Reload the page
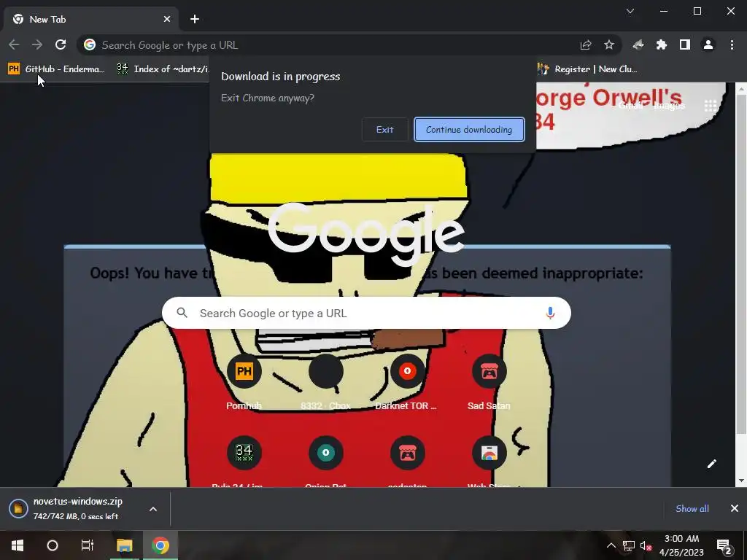 pyautogui.click(x=61, y=44)
